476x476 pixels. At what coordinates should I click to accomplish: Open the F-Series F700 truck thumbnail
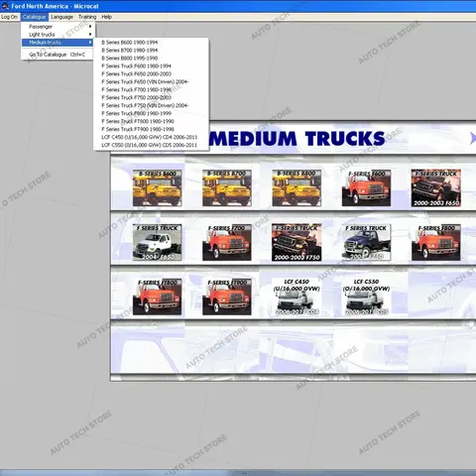[x=227, y=242]
